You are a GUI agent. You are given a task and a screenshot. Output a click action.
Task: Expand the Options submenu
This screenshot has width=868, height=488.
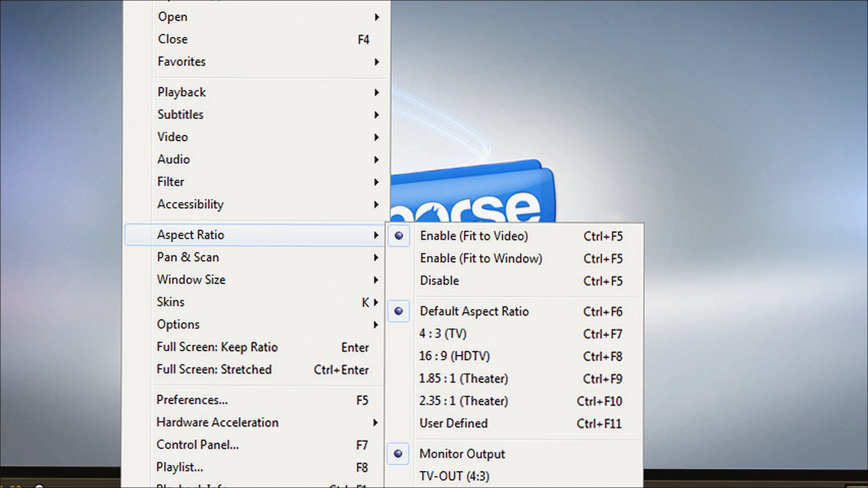[255, 324]
